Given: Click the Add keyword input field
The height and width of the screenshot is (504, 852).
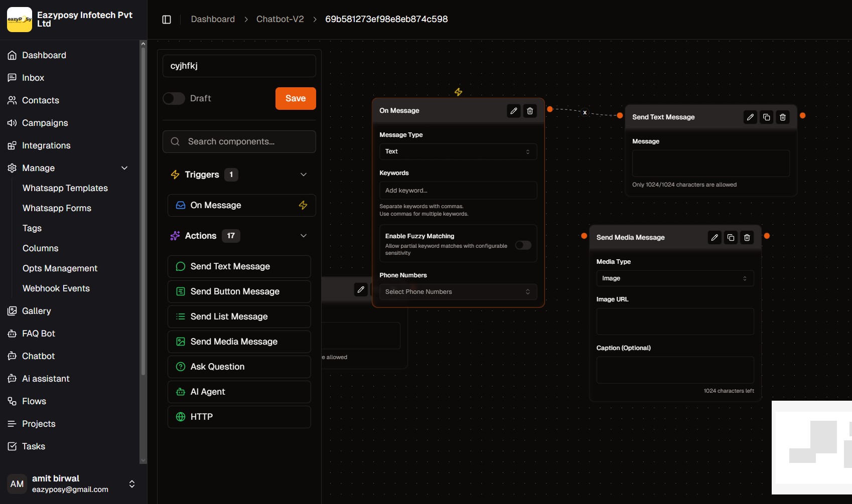Looking at the screenshot, I should click(x=457, y=190).
